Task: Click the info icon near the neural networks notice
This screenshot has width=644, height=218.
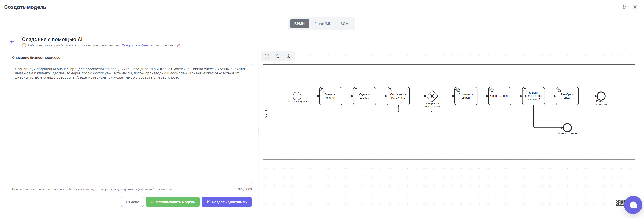Action: tap(24, 45)
